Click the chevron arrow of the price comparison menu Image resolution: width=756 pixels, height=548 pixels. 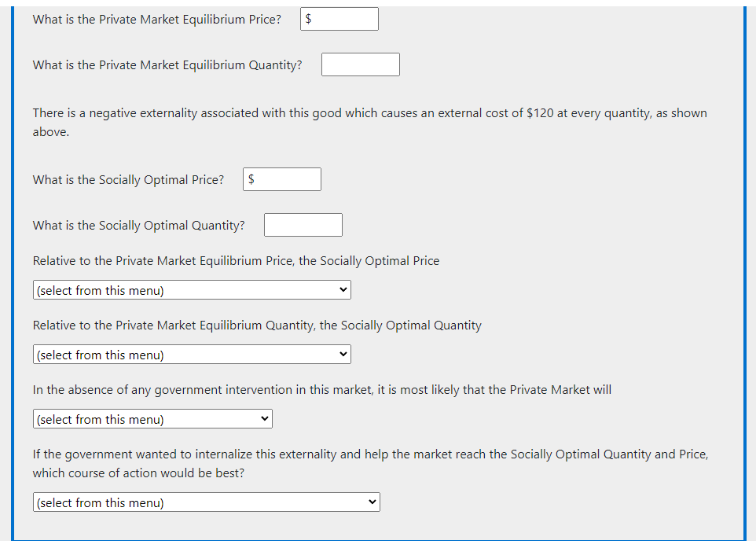click(343, 290)
